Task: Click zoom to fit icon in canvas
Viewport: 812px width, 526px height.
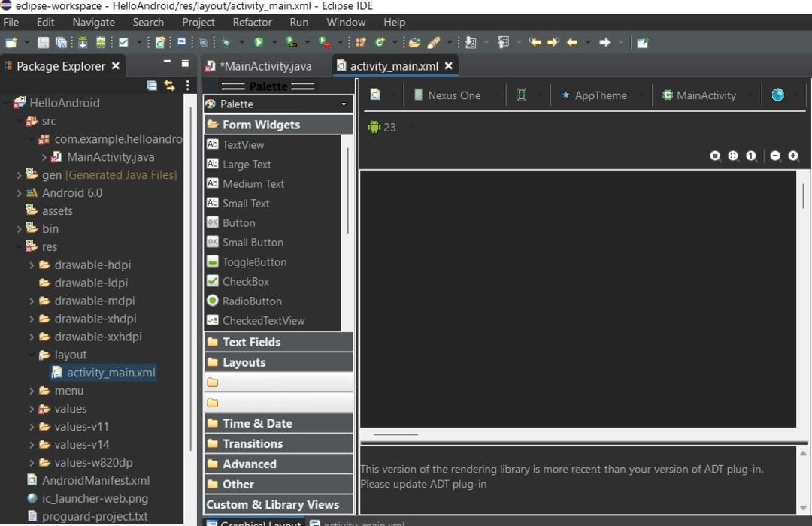Action: tap(733, 156)
